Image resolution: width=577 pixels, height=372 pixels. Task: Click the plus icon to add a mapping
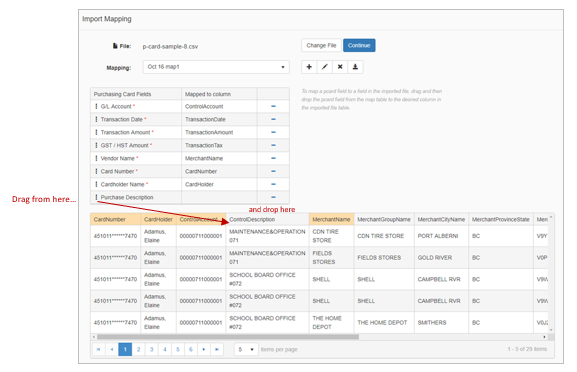[309, 67]
